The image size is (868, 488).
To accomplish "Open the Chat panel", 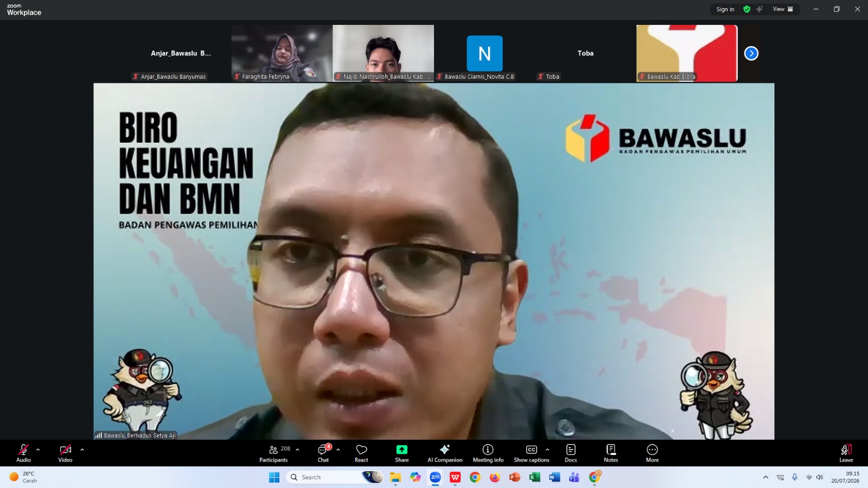I will click(x=323, y=453).
